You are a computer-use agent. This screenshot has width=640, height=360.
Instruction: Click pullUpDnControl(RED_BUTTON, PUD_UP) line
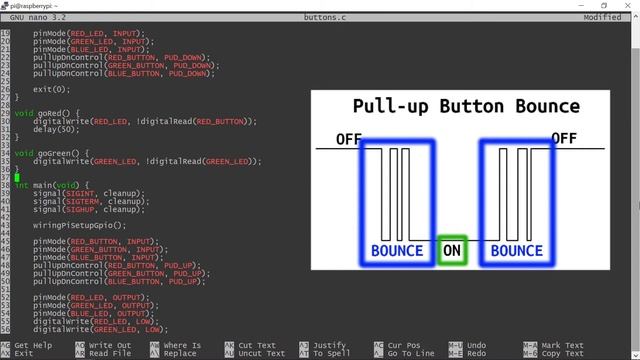117,266
